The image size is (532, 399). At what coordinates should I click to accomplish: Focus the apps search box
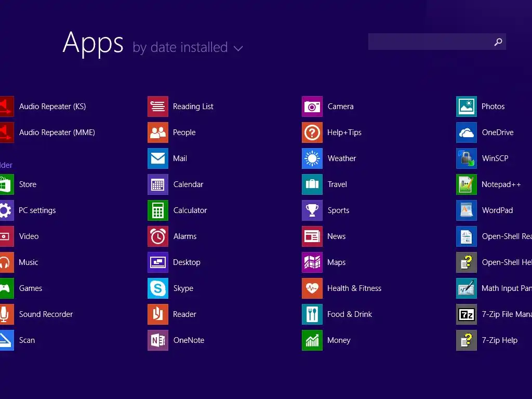coord(437,42)
